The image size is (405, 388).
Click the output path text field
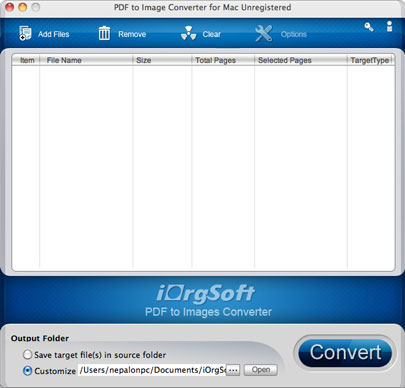click(152, 370)
